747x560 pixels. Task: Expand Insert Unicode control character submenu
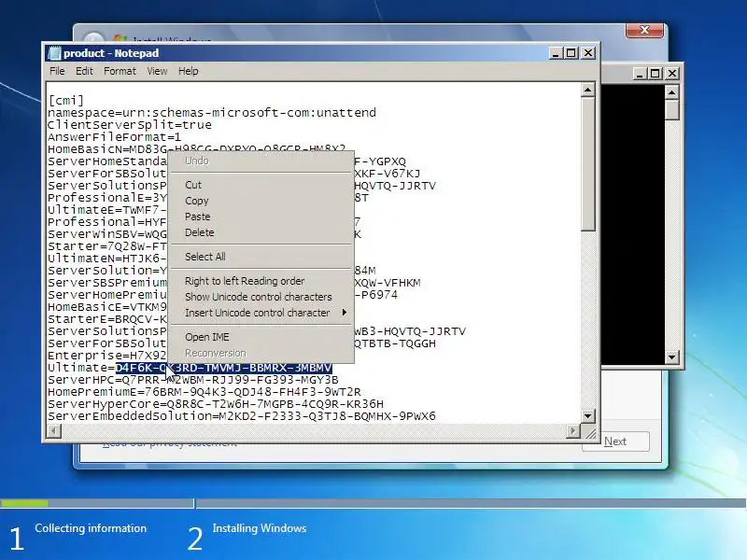pyautogui.click(x=261, y=313)
